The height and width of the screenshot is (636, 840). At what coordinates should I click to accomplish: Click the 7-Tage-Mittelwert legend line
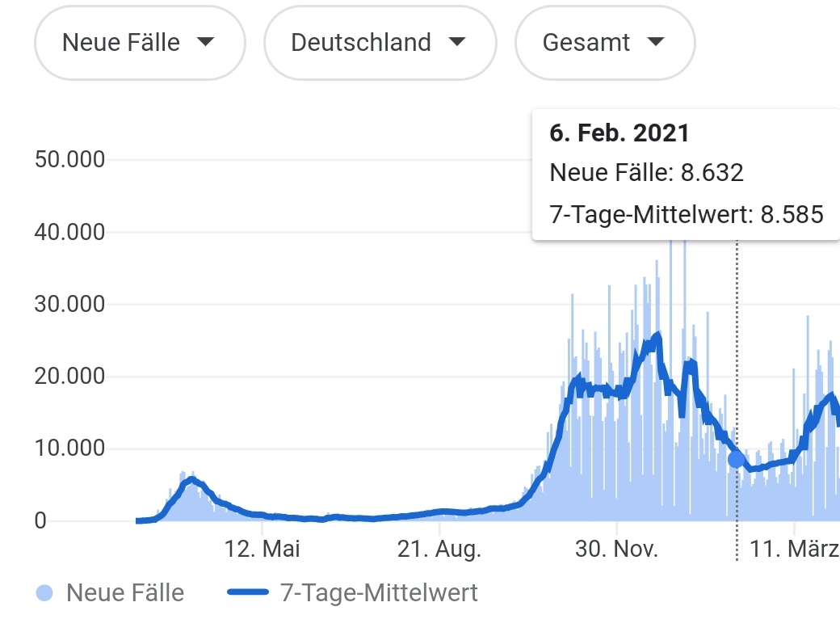click(x=248, y=593)
